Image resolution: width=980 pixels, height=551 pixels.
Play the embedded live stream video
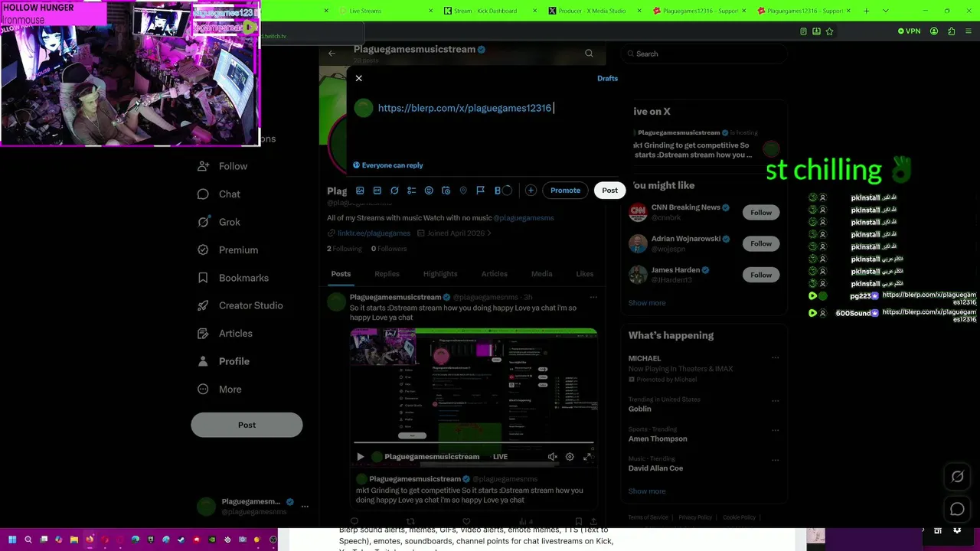[361, 457]
